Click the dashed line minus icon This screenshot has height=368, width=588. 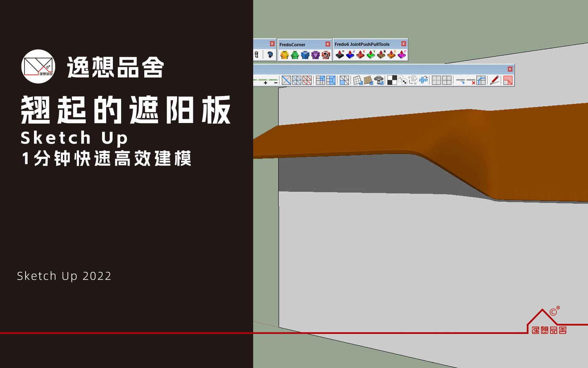click(273, 81)
